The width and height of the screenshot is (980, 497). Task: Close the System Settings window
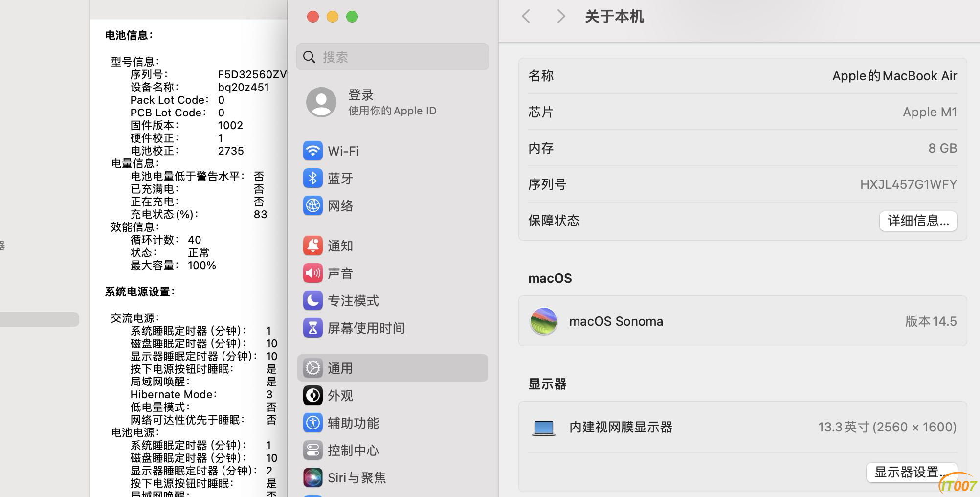click(313, 17)
